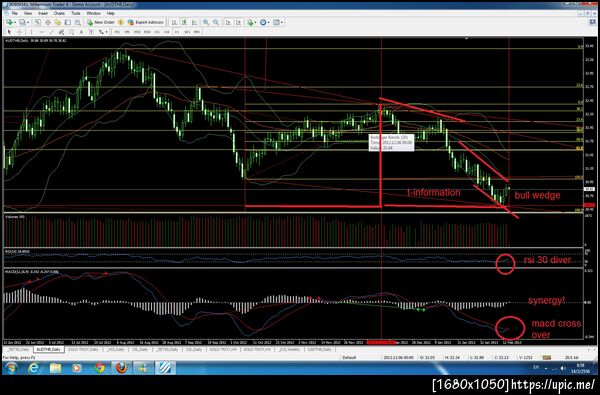600x395 pixels.
Task: Switch to the USDTHB,Daily chart tab
Action: click(321, 349)
